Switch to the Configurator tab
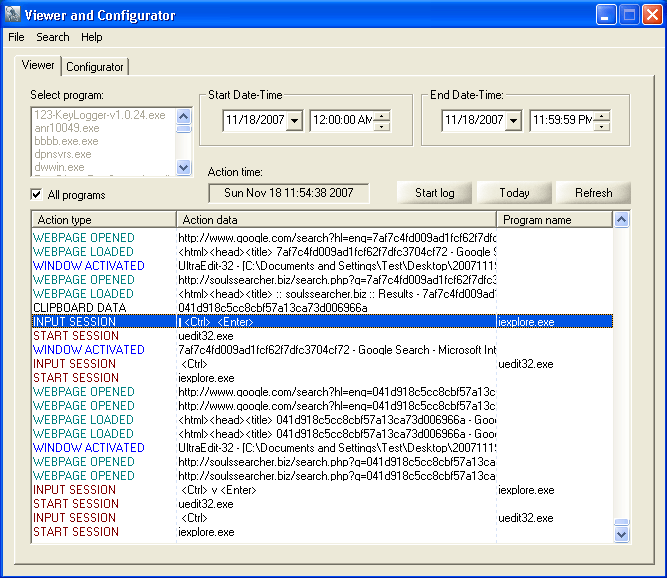Viewport: 667px width, 578px height. 95,67
